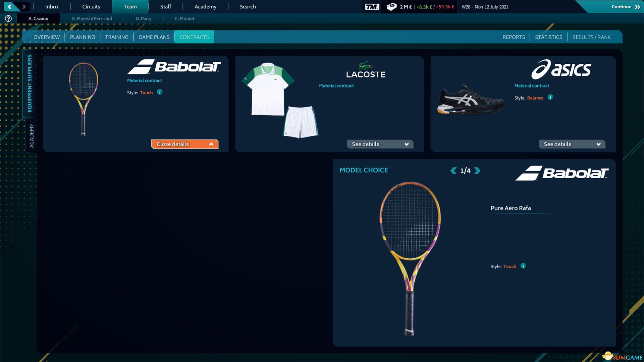The height and width of the screenshot is (362, 644).
Task: Open the Results / Rank tab
Action: click(591, 37)
